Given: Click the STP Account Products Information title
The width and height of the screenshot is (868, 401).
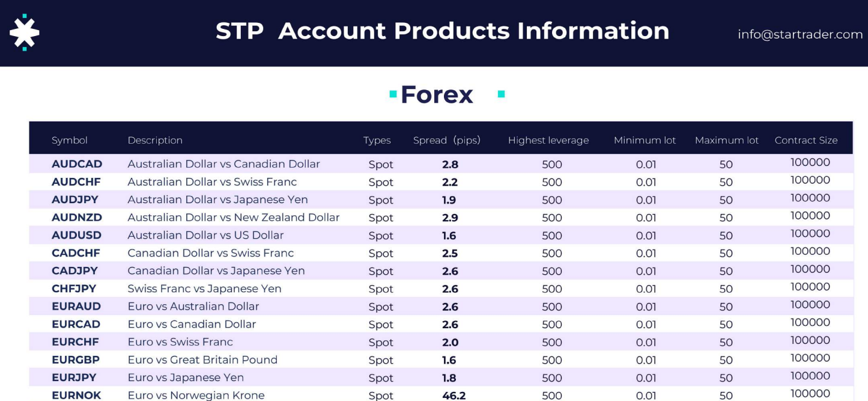Looking at the screenshot, I should (x=442, y=31).
